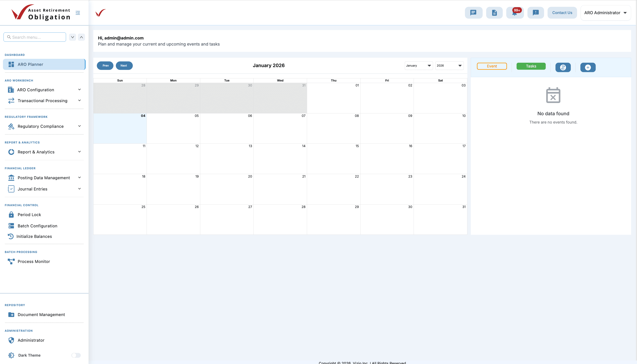
Task: Advance to February using the Next button
Action: [124, 65]
